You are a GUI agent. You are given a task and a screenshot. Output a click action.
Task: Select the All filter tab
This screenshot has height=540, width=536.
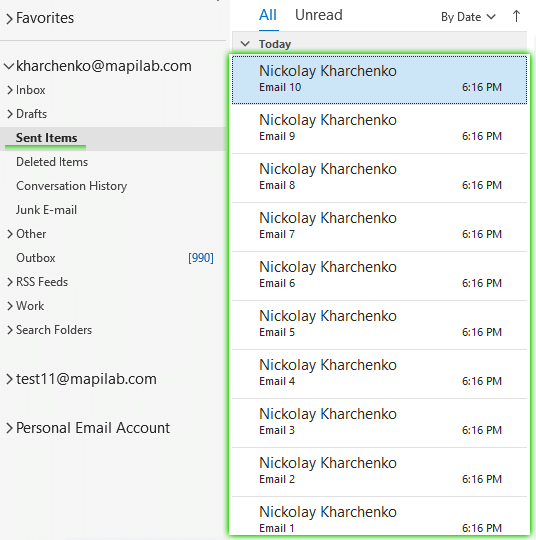268,15
